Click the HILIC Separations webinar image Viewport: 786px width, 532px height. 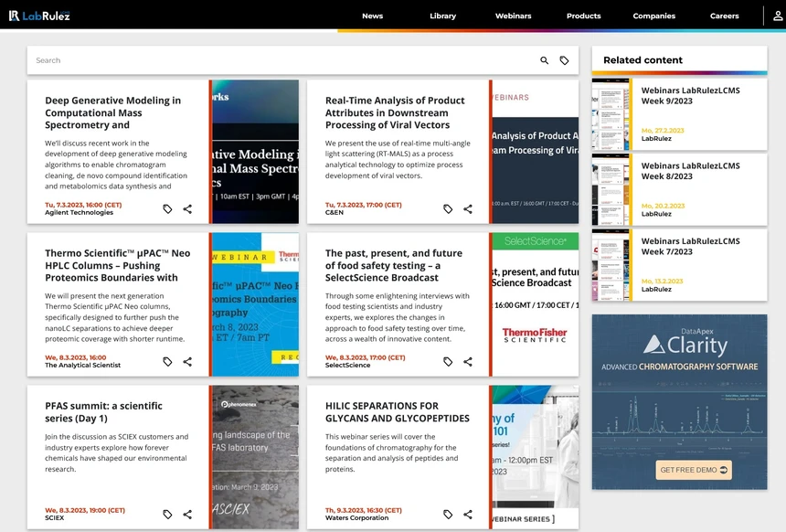(x=535, y=457)
